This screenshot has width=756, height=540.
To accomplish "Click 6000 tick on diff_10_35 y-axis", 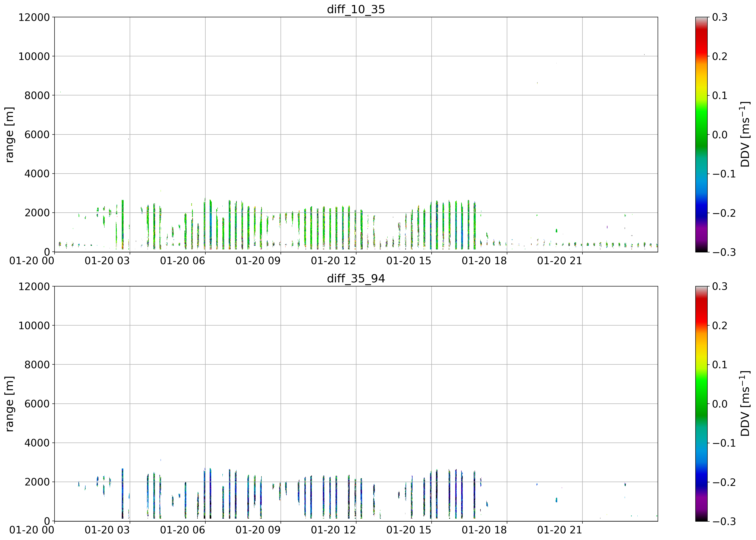I will pos(37,135).
